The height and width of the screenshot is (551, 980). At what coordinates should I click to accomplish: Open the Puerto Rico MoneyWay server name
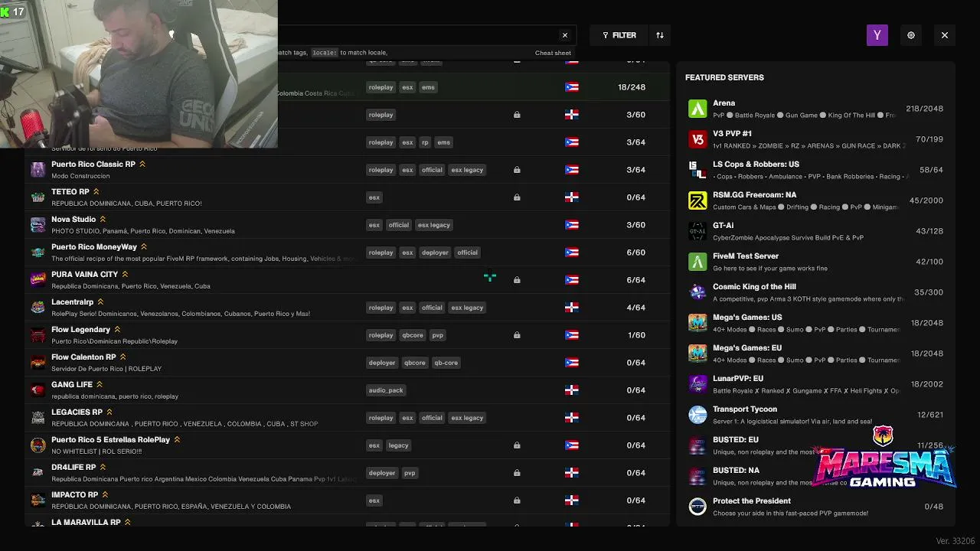[x=94, y=247]
